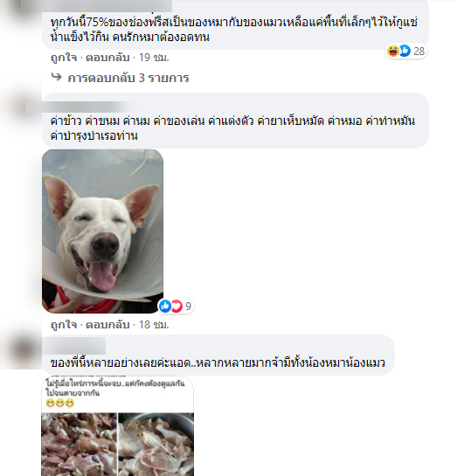Click blurred commenter name above ค่าข้าว comment

click(x=80, y=107)
